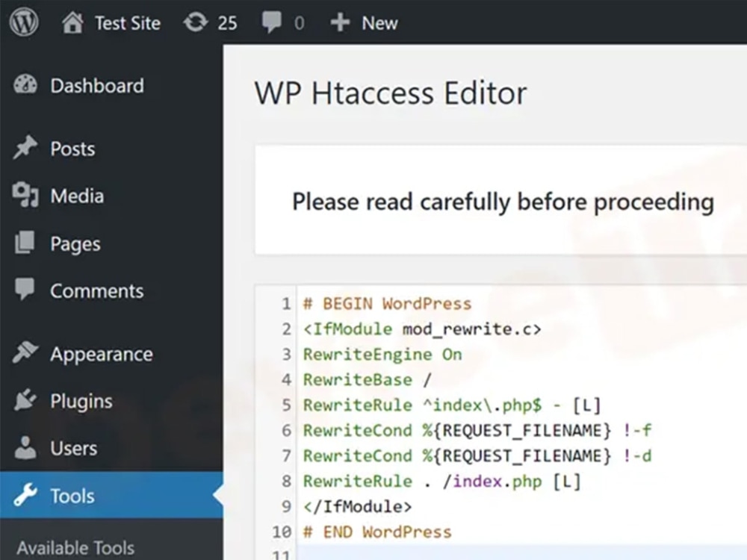Viewport: 747px width, 560px height.
Task: Open the New content dropdown
Action: [x=379, y=23]
